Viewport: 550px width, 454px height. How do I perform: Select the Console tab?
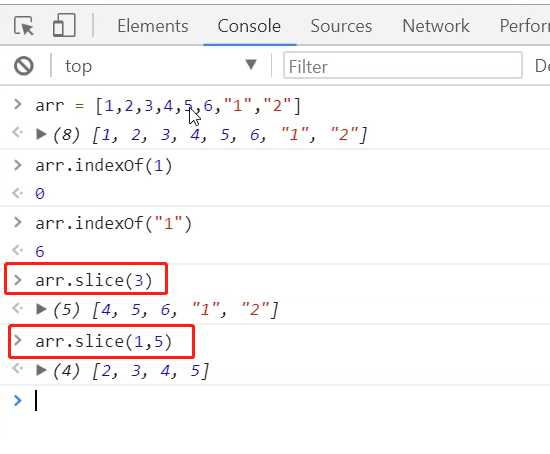(249, 26)
